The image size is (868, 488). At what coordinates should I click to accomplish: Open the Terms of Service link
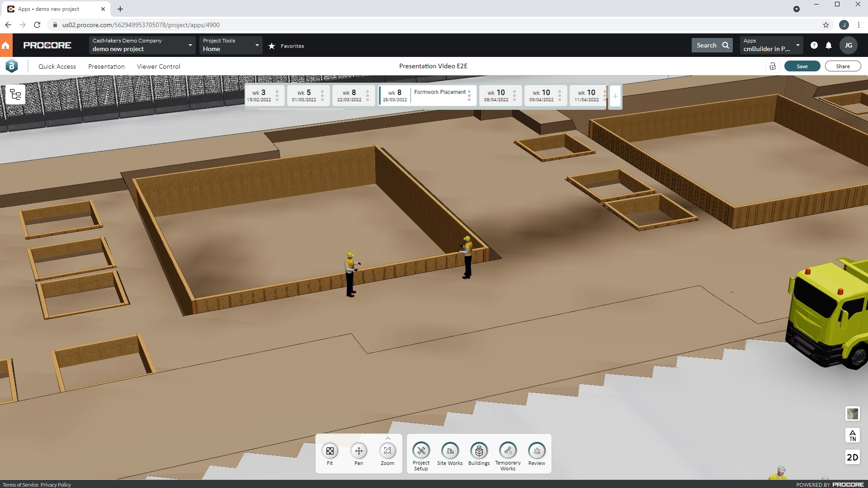[20, 484]
